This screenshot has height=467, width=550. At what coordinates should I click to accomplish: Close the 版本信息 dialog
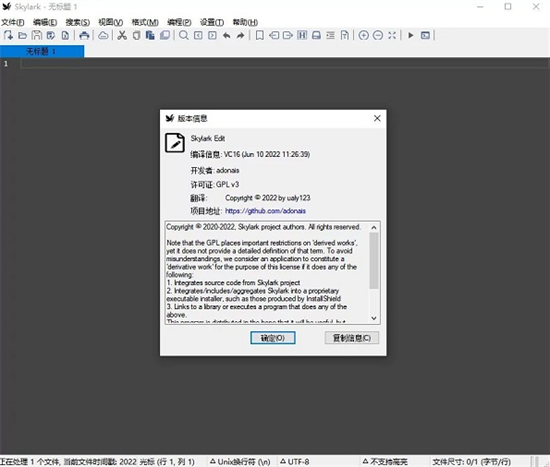377,118
